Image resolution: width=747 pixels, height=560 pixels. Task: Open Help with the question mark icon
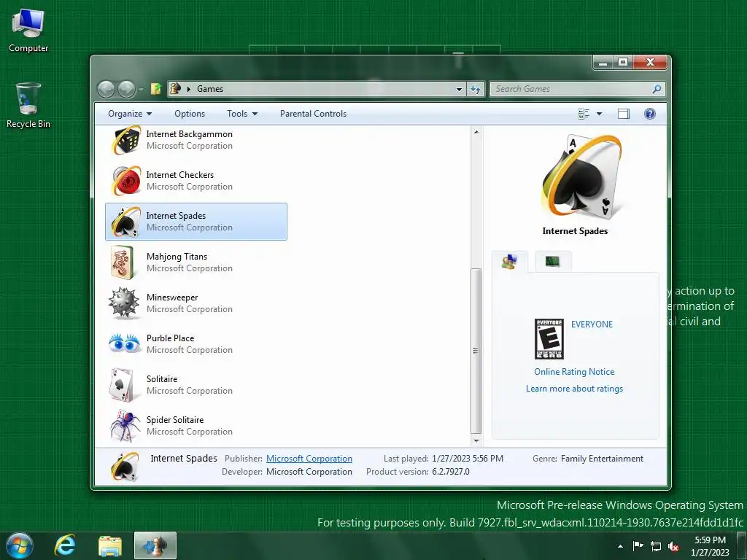point(650,114)
